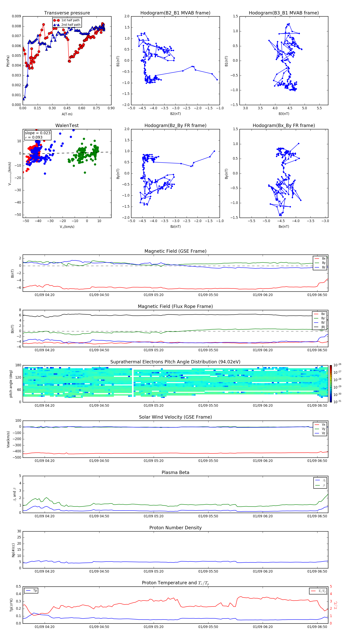Click the "Bz(nT)" x-axis label
The image size is (351, 644).
pyautogui.click(x=175, y=227)
